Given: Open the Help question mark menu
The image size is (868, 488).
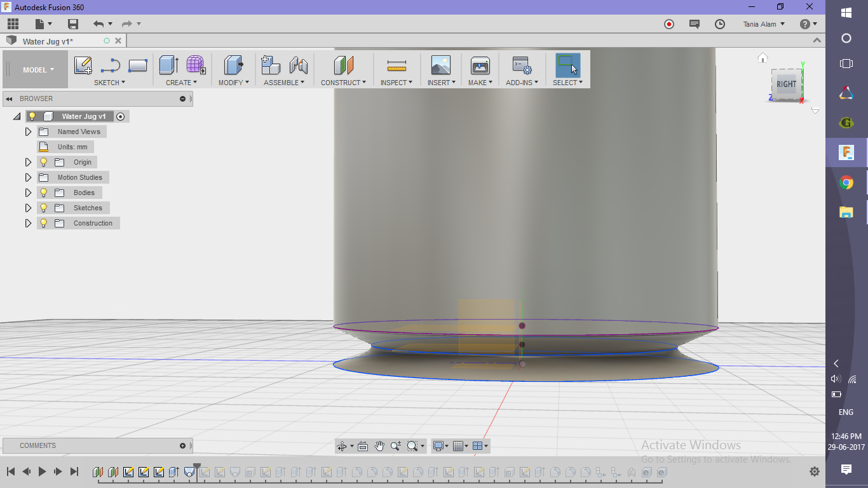Looking at the screenshot, I should (x=808, y=24).
